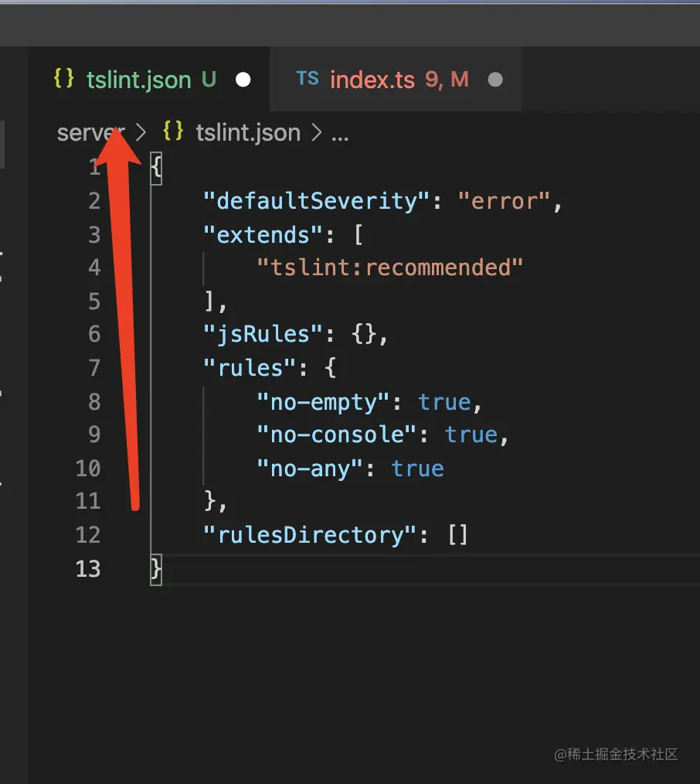Click the "no-any" rule key
The width and height of the screenshot is (700, 784).
[309, 469]
